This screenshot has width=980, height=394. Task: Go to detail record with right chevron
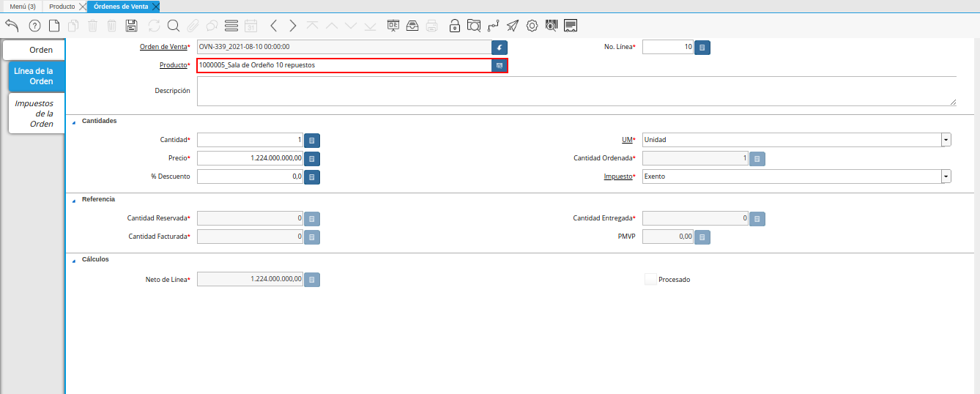(292, 26)
